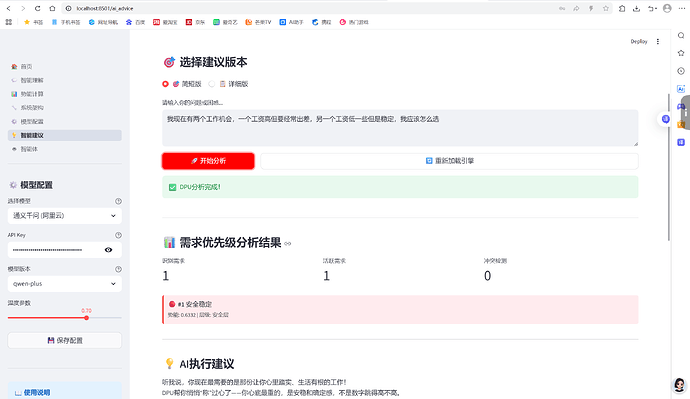
Task: Click the red 开始分析 button
Action: (208, 161)
